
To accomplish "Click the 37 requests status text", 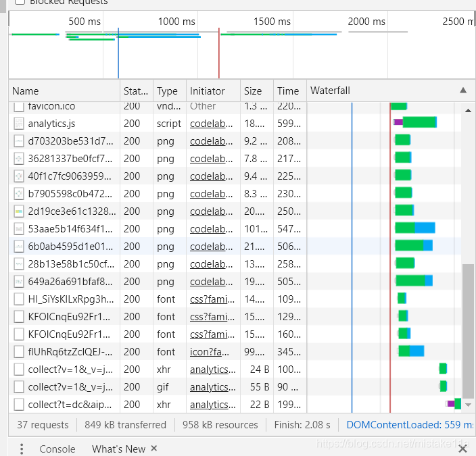I will (x=43, y=425).
